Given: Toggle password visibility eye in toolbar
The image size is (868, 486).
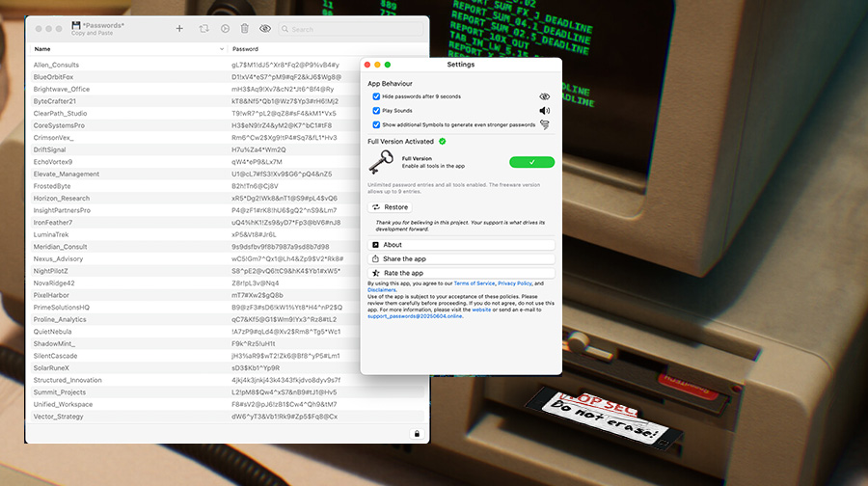Looking at the screenshot, I should 265,28.
